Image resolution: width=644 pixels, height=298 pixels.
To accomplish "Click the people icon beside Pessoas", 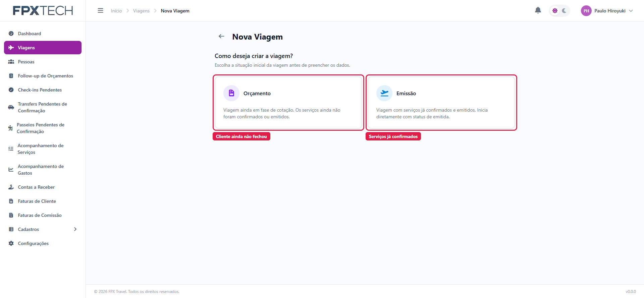I will [x=11, y=62].
